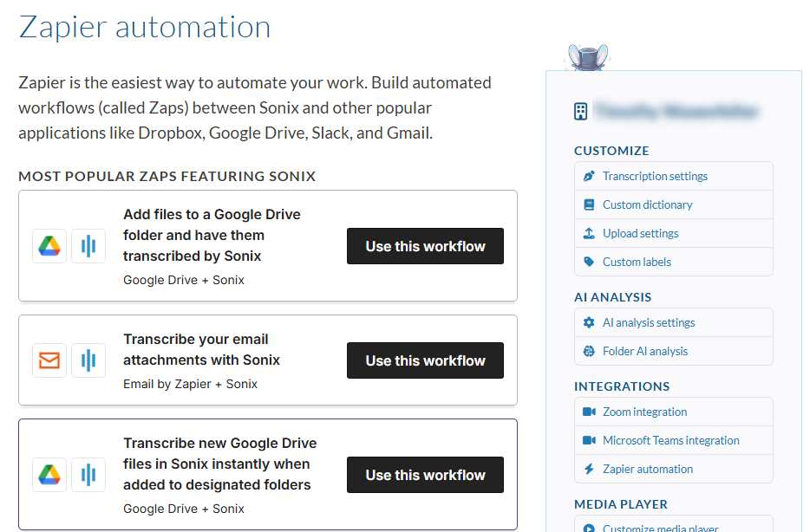810x532 pixels.
Task: Click the Upload settings arrow icon
Action: click(x=589, y=233)
